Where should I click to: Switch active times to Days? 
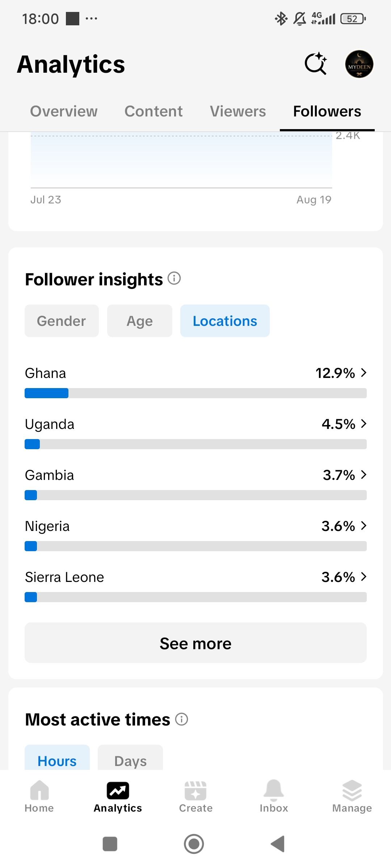click(130, 759)
